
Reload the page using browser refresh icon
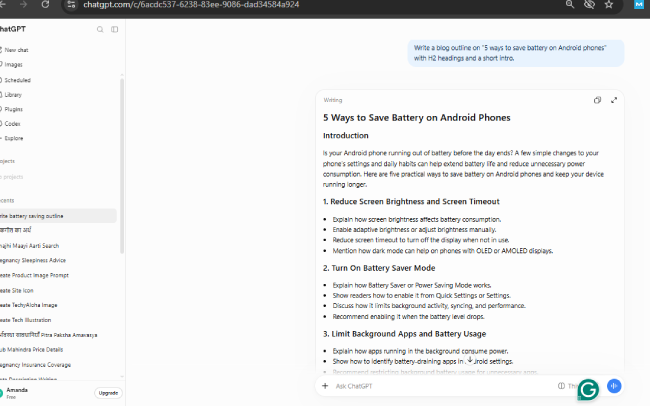click(45, 5)
